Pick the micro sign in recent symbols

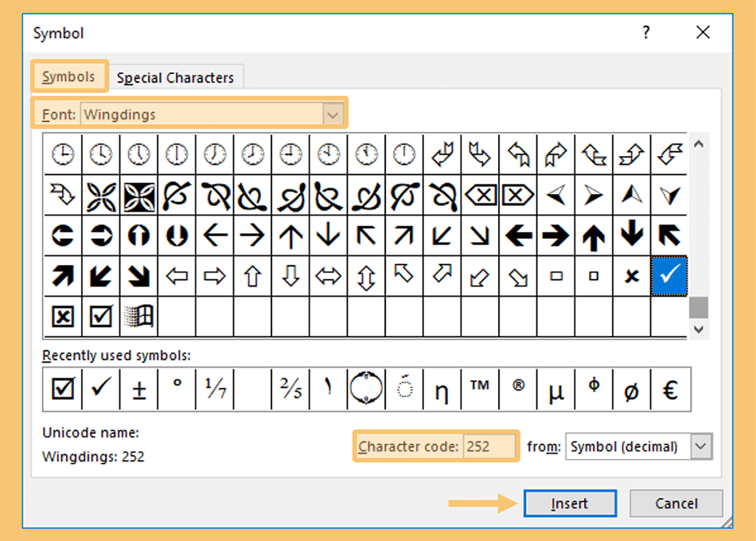click(x=556, y=389)
